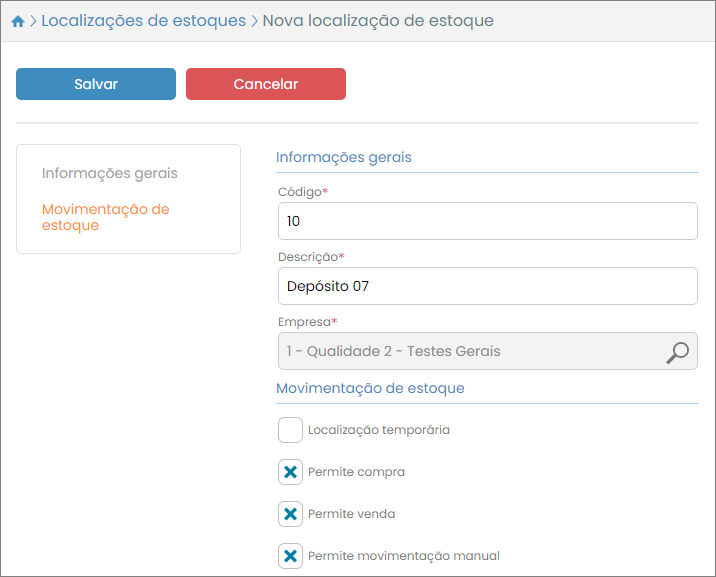Toggle the Permite movimentação manual checkbox

click(x=290, y=556)
